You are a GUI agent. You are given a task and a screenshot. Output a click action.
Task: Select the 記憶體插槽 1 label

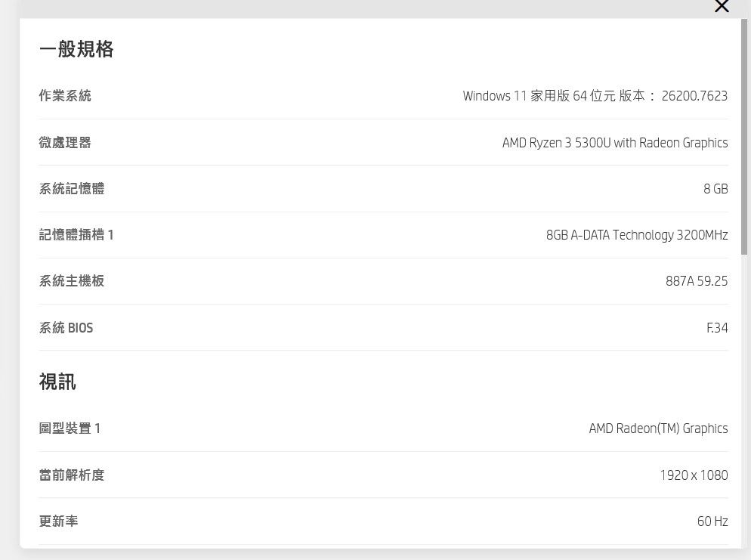(76, 235)
